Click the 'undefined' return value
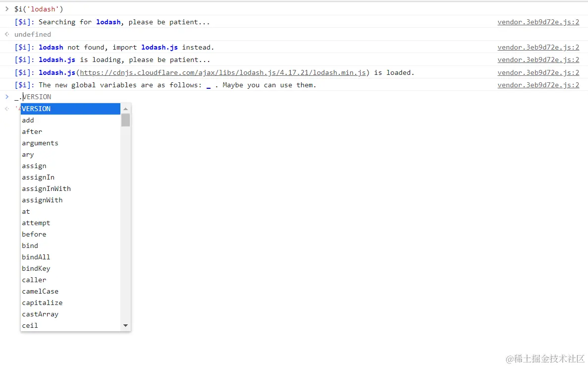 point(33,35)
